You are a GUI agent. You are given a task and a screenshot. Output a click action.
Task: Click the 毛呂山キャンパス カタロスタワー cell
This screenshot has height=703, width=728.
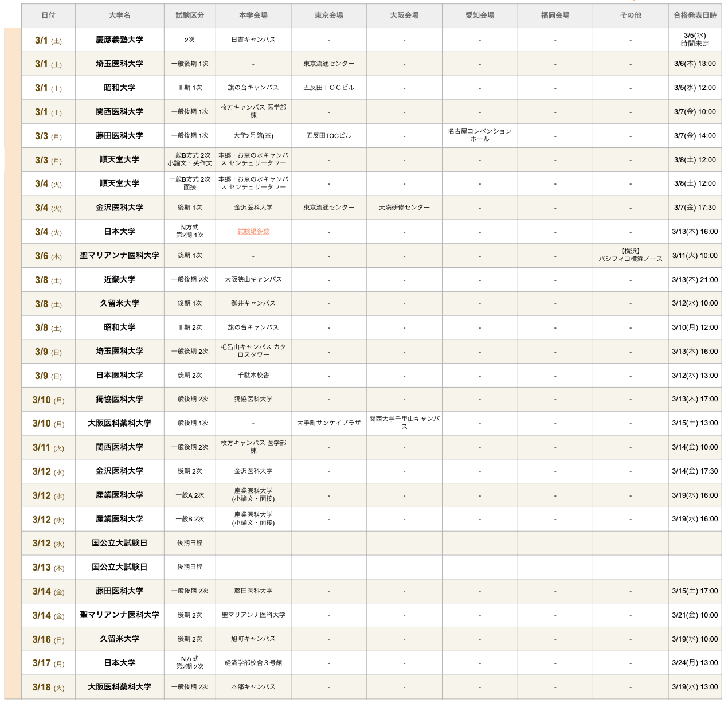[253, 351]
